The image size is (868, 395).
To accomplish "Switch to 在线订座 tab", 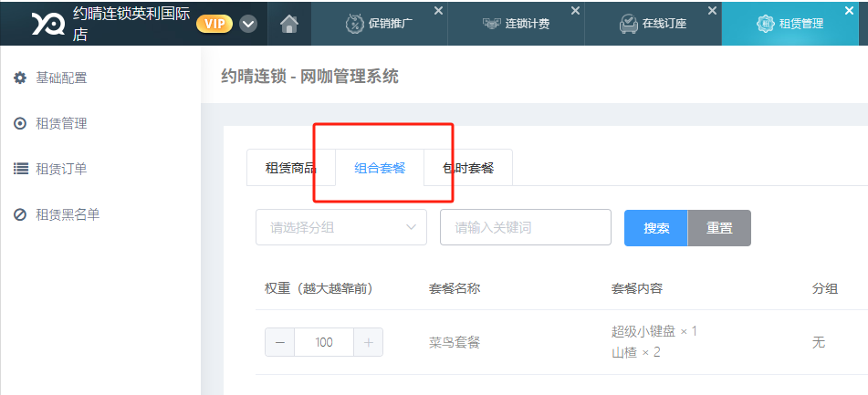I will click(x=654, y=24).
